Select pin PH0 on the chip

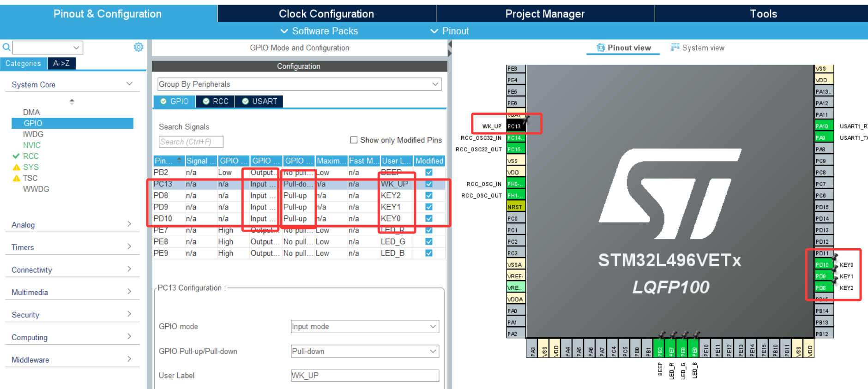tap(516, 184)
